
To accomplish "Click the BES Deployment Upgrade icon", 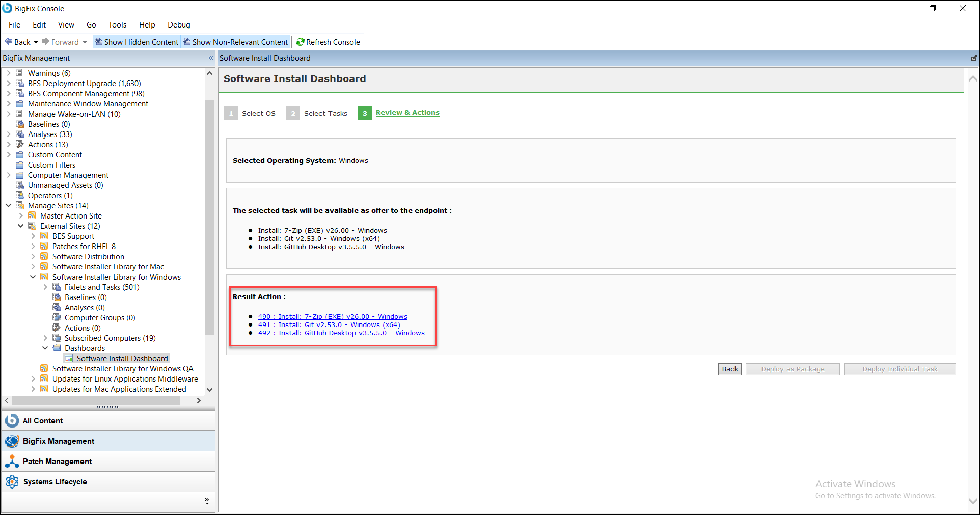I will 20,83.
